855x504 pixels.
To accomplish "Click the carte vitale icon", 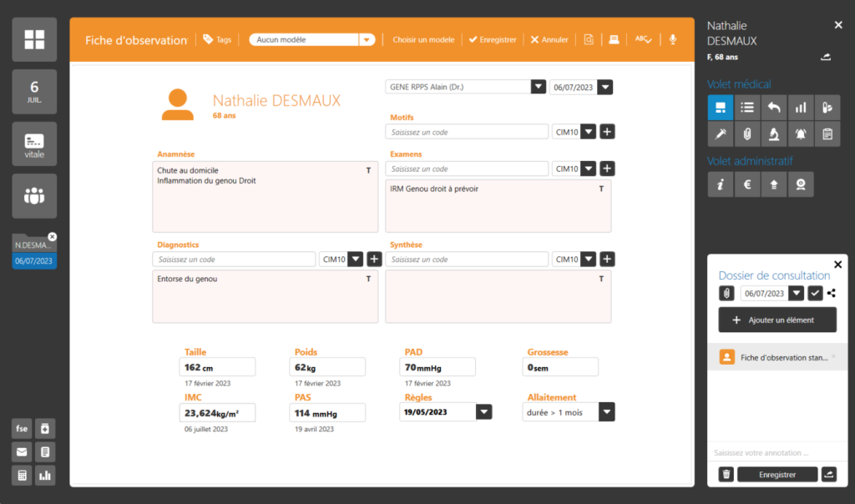I will (x=34, y=144).
